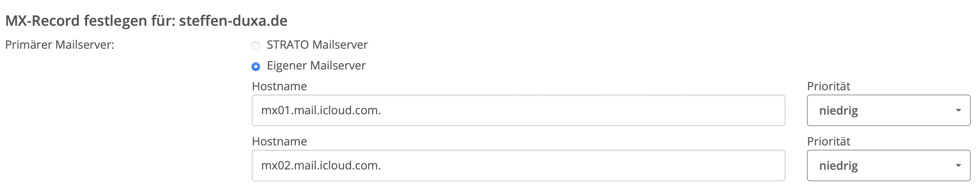Click the steffen-duxa.de domain name in heading
The height and width of the screenshot is (192, 980).
click(233, 20)
